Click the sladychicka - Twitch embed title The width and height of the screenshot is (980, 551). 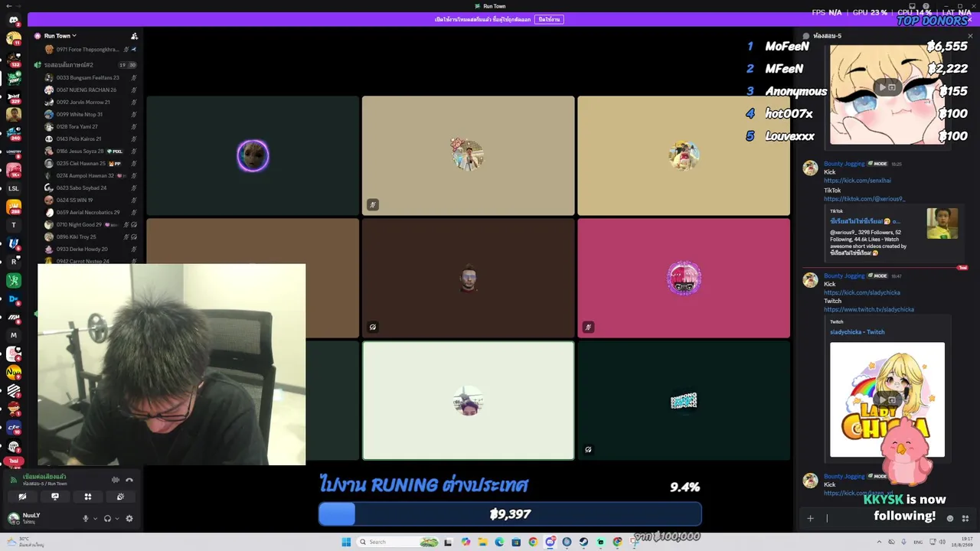(x=857, y=332)
